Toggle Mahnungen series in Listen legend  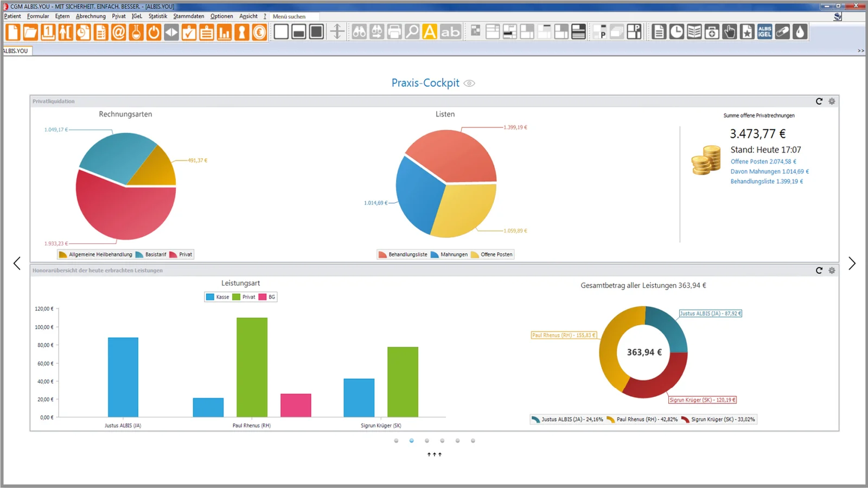[x=449, y=254]
